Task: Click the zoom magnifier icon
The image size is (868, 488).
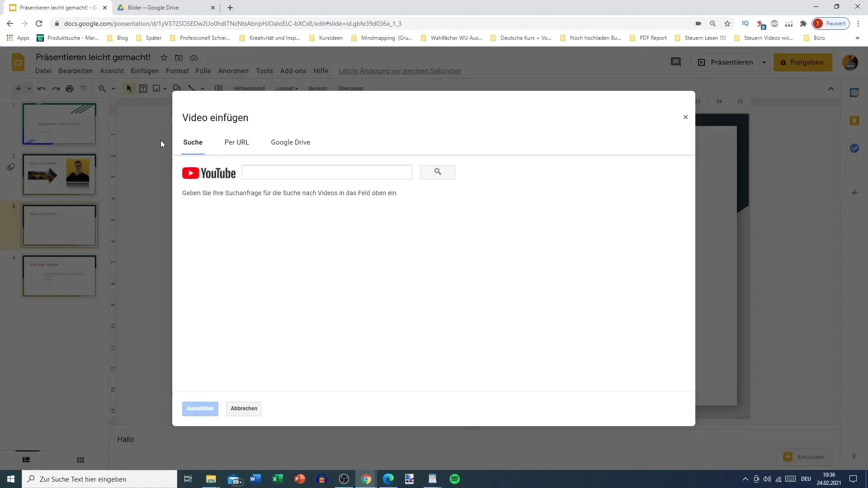Action: pos(102,89)
